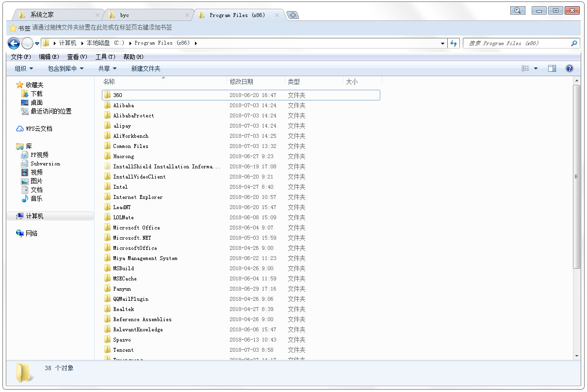Expand the arrow after Program Files (x86) breadcrumb
587x392 pixels.
tap(196, 43)
